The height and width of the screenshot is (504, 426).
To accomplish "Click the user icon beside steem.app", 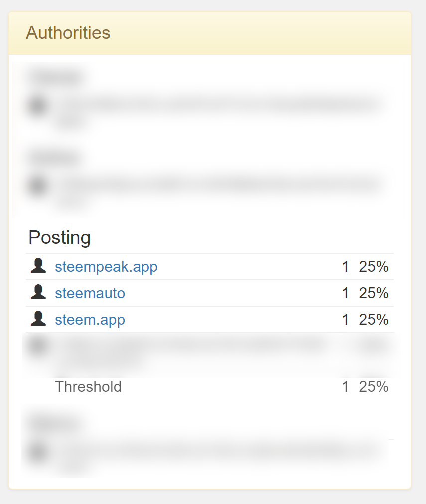I will click(x=38, y=319).
